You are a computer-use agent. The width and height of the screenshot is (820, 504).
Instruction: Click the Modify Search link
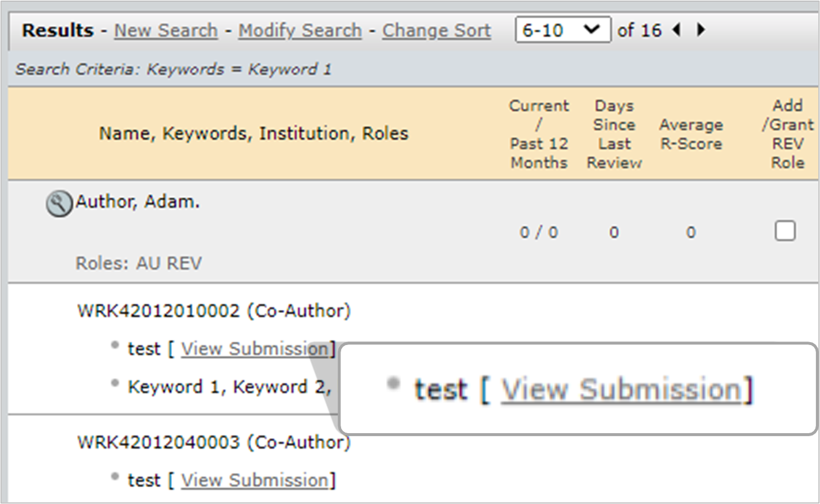click(300, 31)
